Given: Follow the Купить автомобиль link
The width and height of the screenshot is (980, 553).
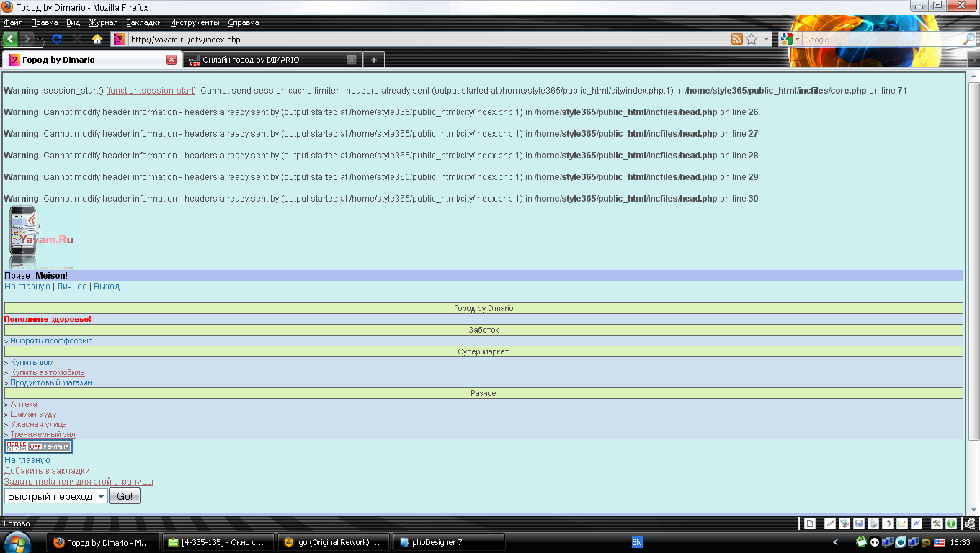Looking at the screenshot, I should tap(48, 373).
